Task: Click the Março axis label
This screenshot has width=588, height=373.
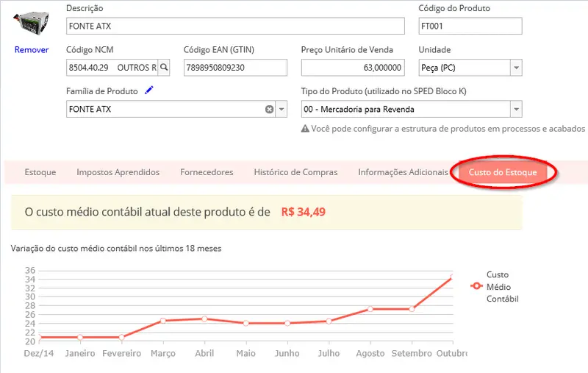Action: [x=163, y=353]
